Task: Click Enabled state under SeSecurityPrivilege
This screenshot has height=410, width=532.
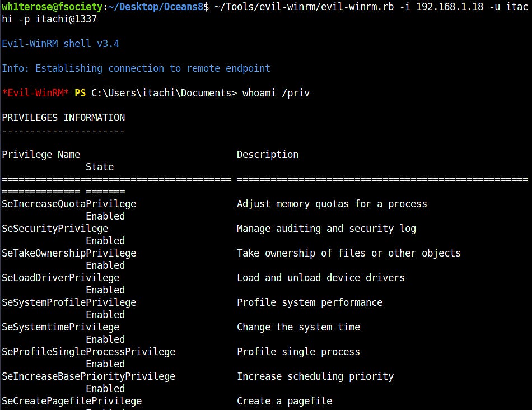Action: pyautogui.click(x=105, y=241)
